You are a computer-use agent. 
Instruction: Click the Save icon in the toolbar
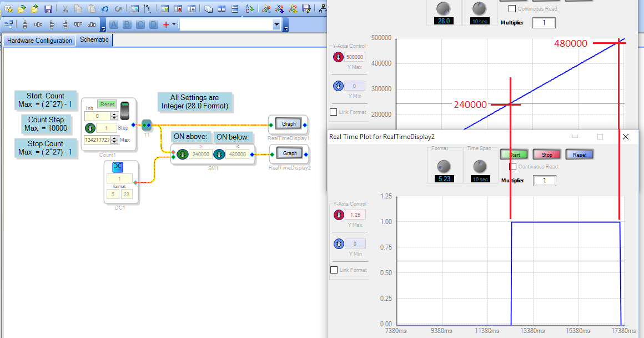48,9
